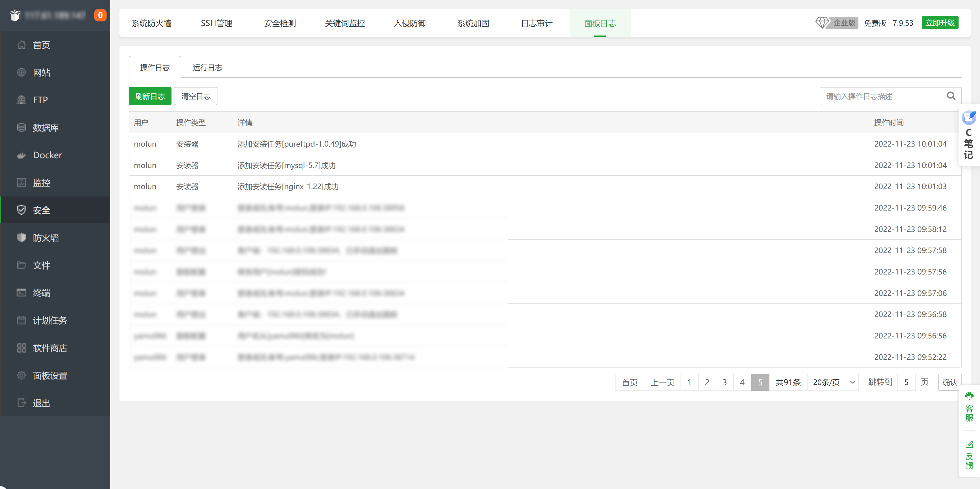Click timestamp 2022-11-23 09:56:56
Viewport: 980px width, 489px height.
pos(910,336)
